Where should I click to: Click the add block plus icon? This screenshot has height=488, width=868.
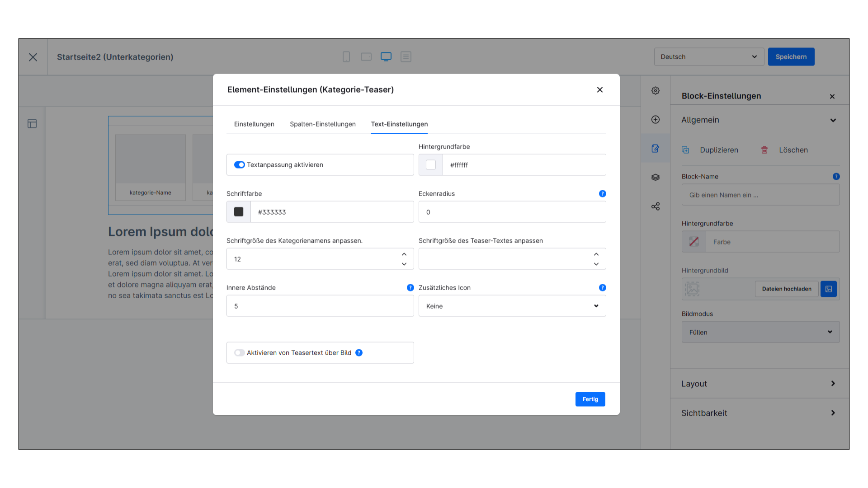pyautogui.click(x=655, y=119)
